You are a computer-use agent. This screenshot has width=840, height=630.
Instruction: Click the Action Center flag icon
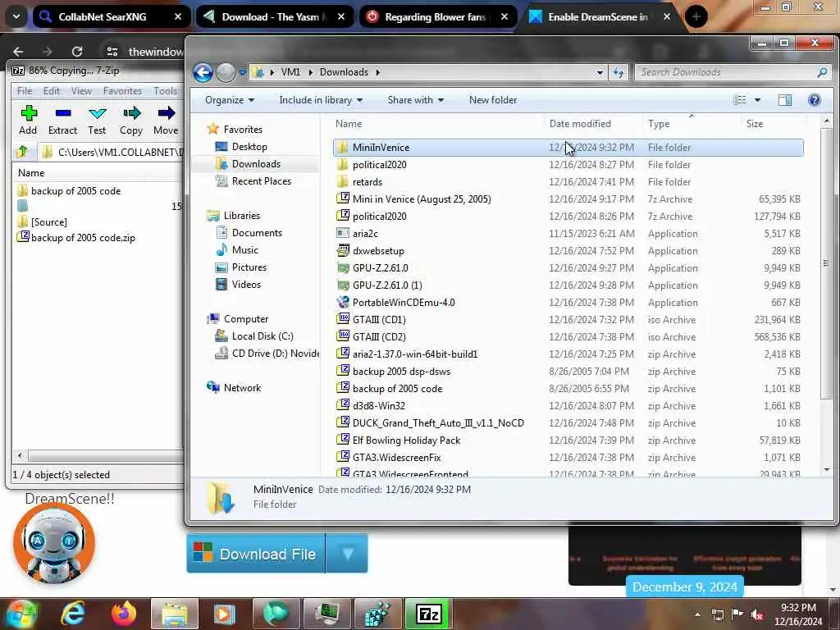(737, 614)
